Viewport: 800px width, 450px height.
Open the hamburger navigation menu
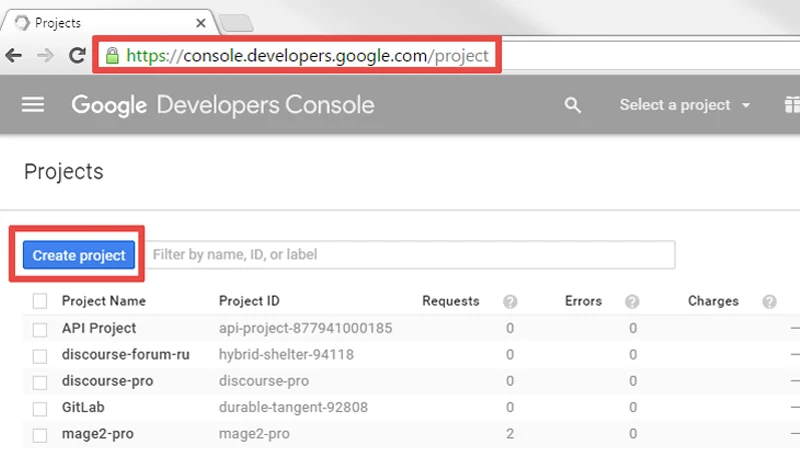(x=33, y=105)
